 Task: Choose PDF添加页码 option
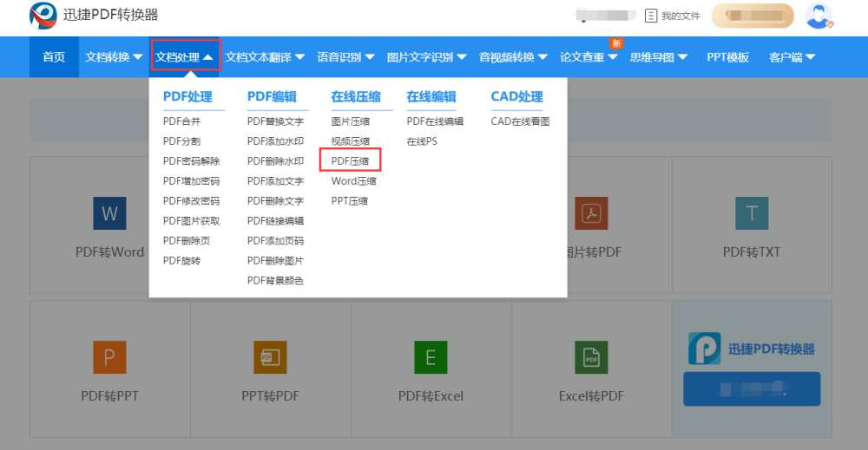pyautogui.click(x=275, y=241)
